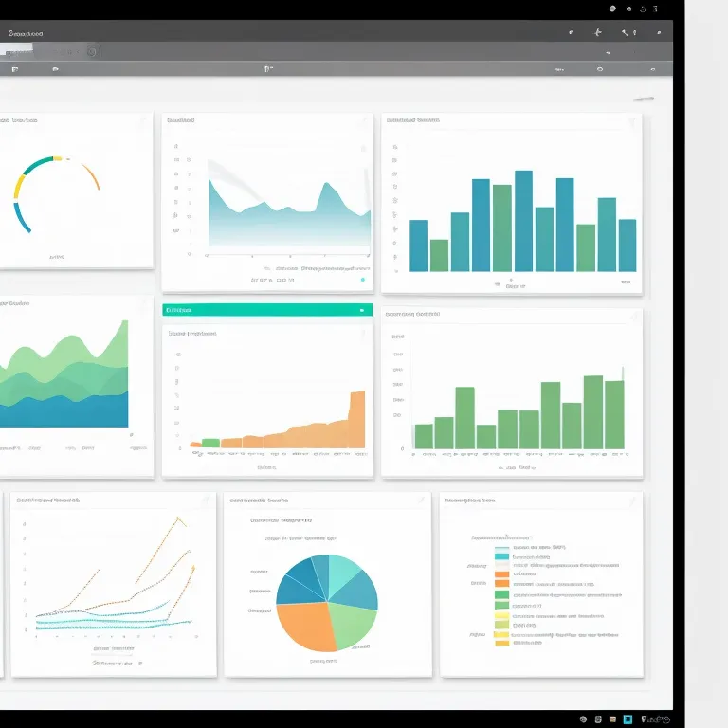
Task: Toggle the teal legend dot under the teal area chart
Action: tap(362, 280)
